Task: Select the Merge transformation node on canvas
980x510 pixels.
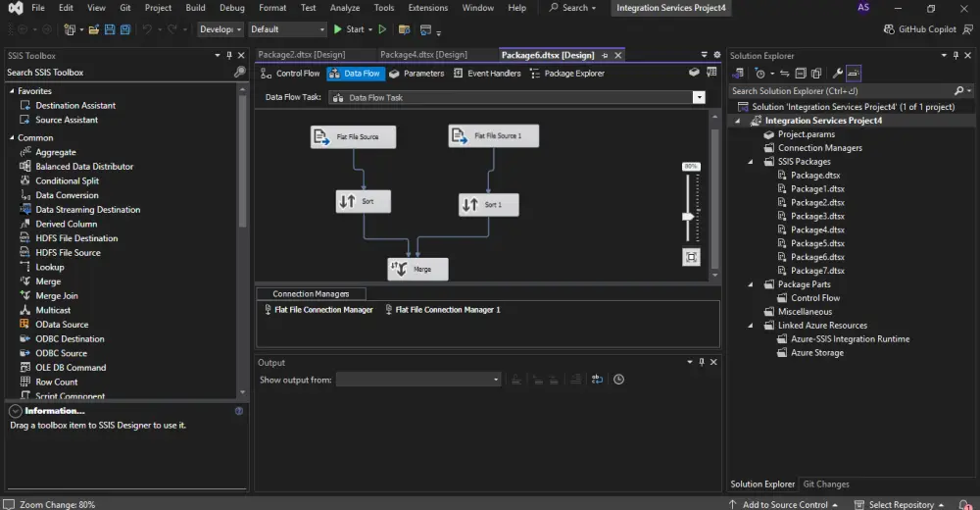Action: coord(417,269)
